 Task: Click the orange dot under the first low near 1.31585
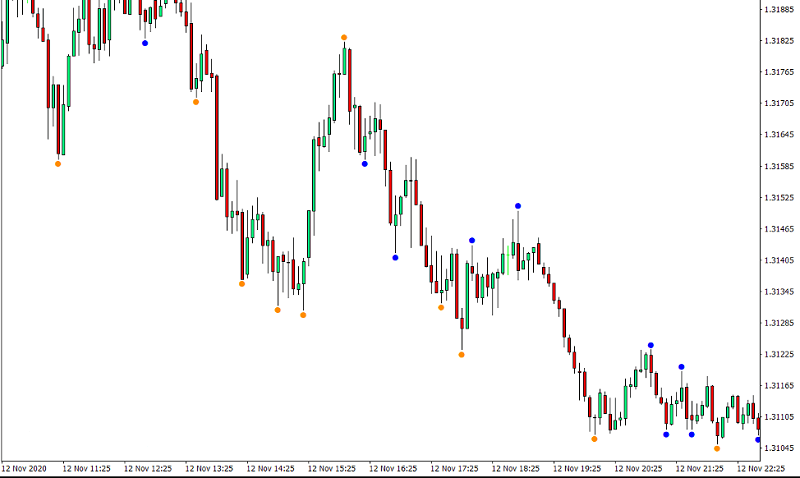(x=58, y=164)
